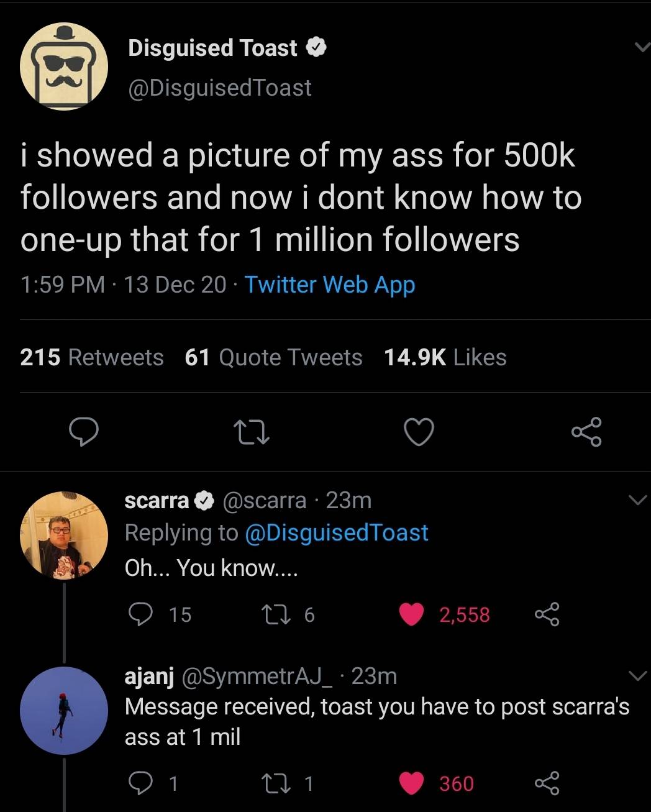Share the main tweet
The image size is (651, 812).
click(586, 432)
